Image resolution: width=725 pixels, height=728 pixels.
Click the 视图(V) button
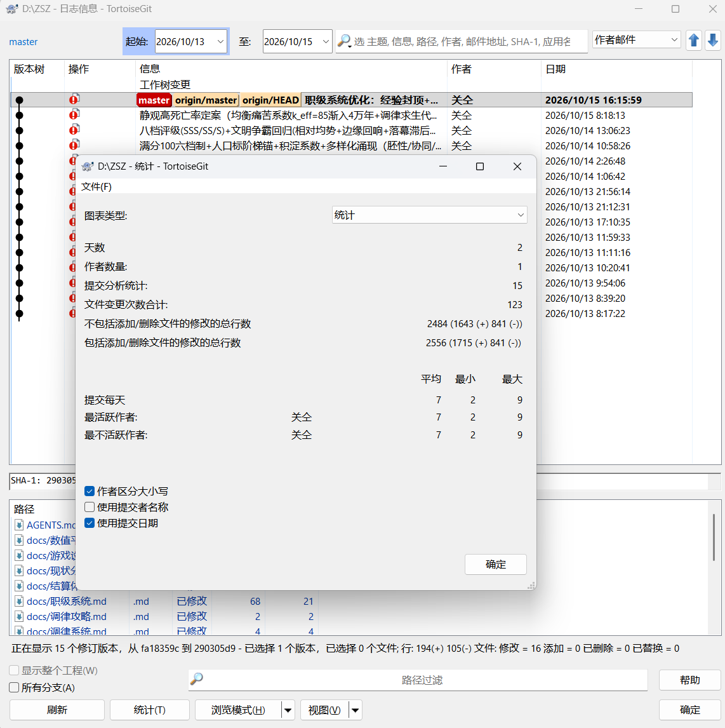pyautogui.click(x=324, y=710)
